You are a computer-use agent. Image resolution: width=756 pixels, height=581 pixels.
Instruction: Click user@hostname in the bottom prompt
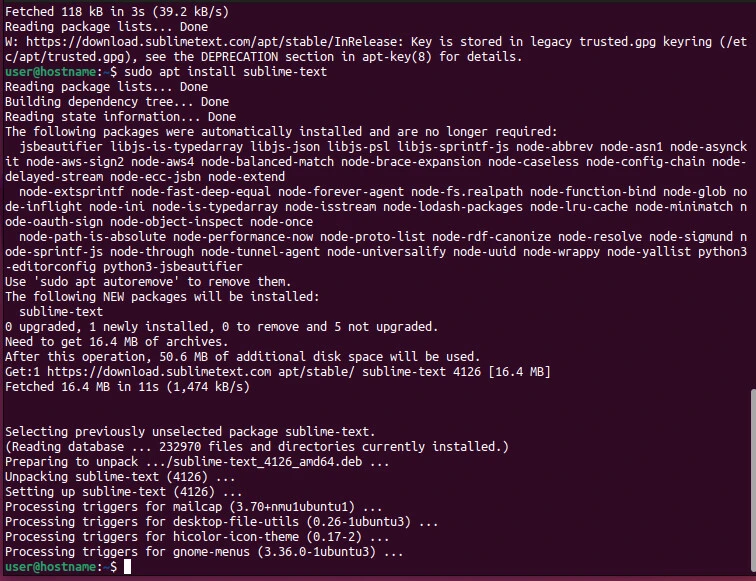[x=50, y=567]
